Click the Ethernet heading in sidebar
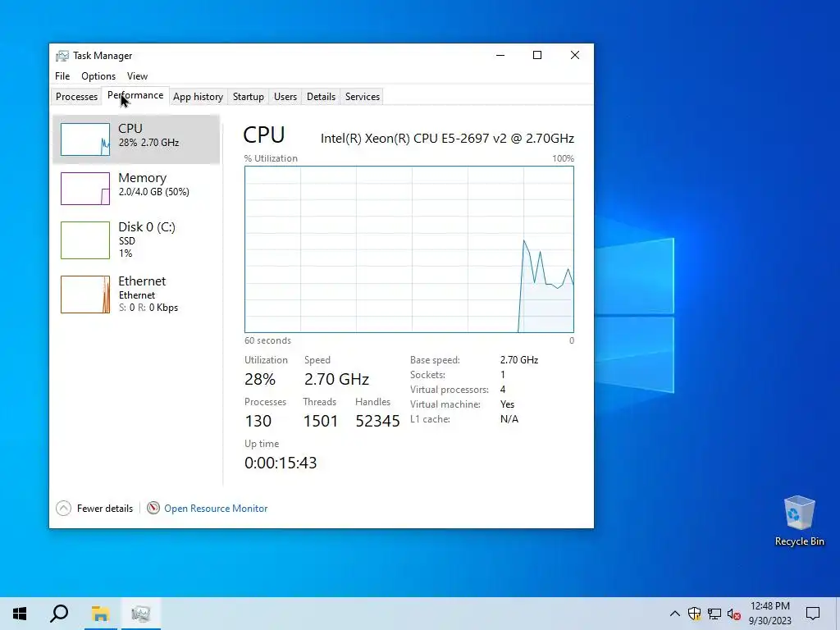 (x=142, y=281)
